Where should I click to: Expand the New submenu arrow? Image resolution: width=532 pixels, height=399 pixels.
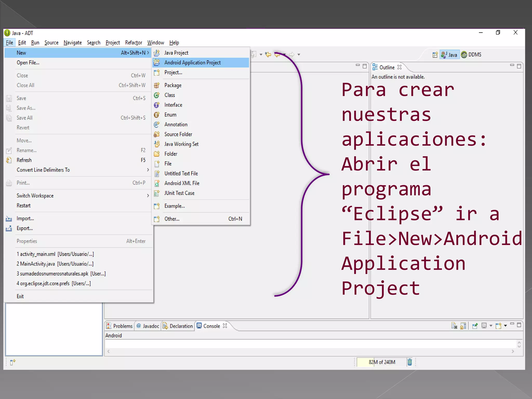click(148, 53)
